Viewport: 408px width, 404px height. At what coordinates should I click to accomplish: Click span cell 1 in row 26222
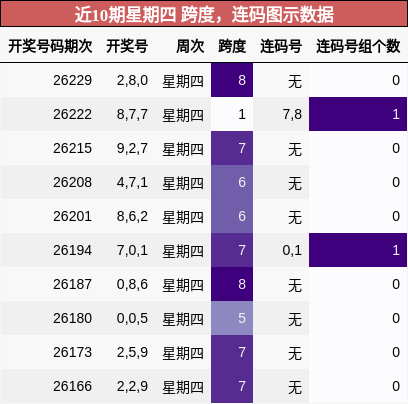coord(232,114)
